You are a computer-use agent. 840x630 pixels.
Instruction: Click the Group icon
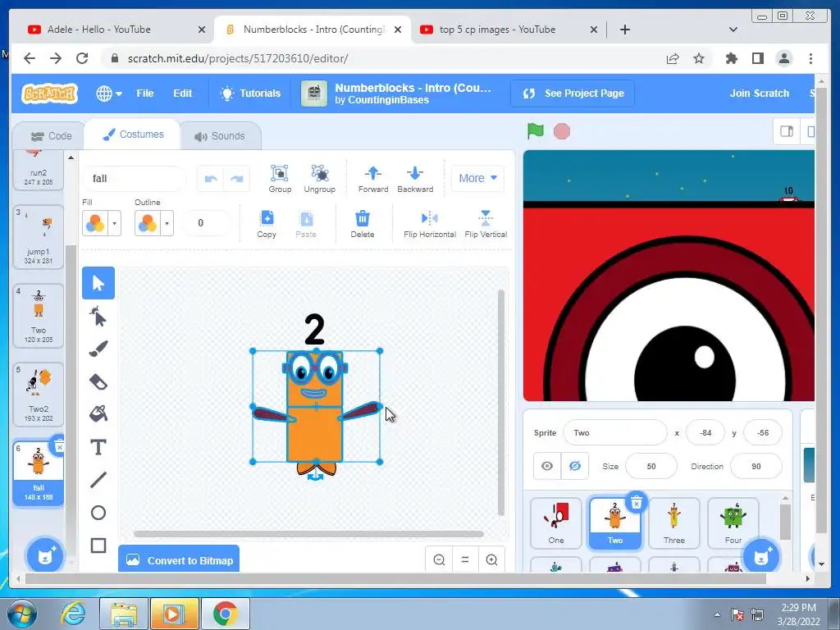[x=280, y=178]
